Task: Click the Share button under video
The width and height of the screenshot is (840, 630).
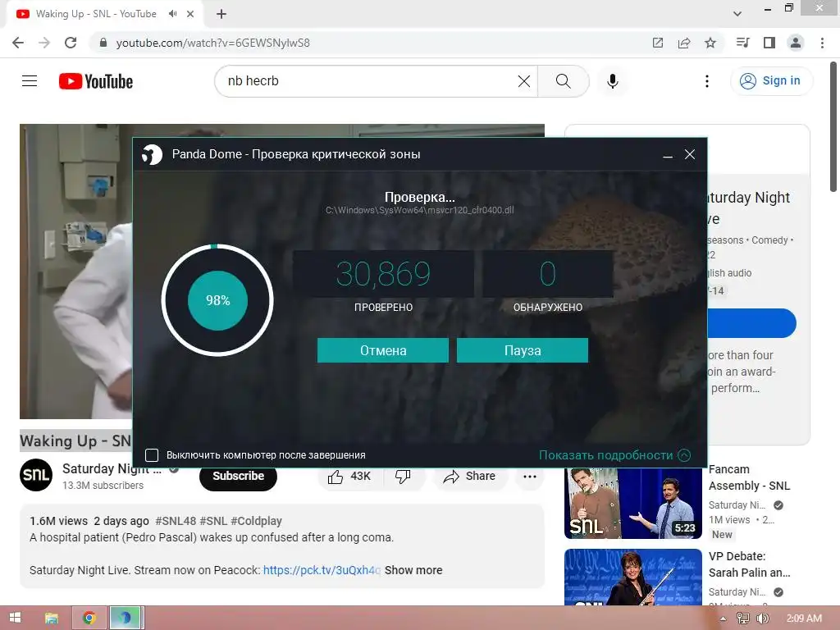Action: 469,476
